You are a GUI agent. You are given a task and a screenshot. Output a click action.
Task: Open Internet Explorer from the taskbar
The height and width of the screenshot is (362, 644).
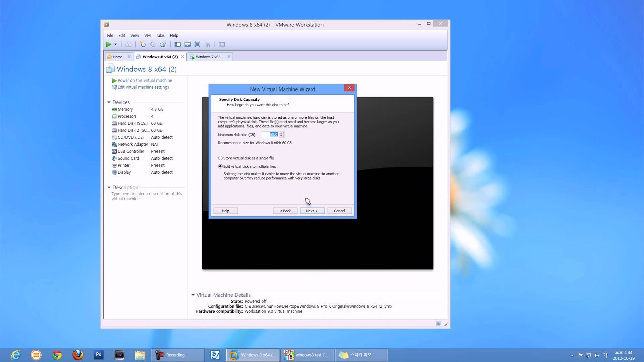16,355
